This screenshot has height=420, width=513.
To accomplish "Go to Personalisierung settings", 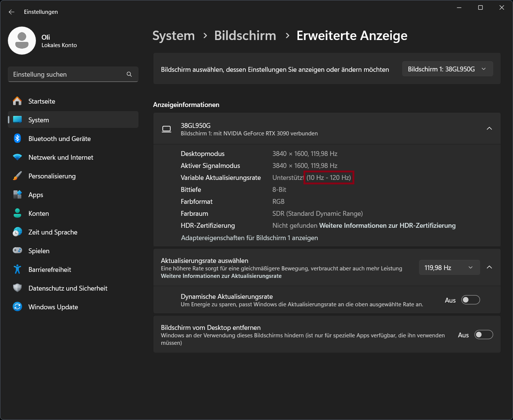I will click(x=73, y=176).
